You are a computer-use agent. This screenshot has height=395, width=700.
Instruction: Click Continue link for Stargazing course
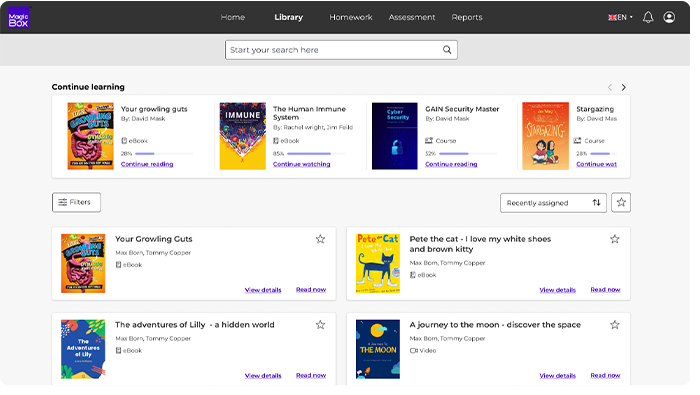point(596,164)
